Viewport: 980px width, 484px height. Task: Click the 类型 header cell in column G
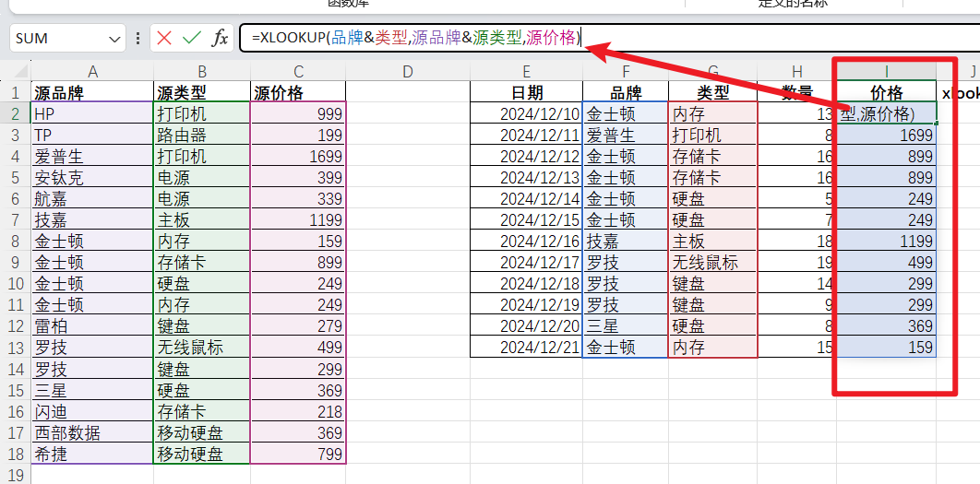pos(712,92)
